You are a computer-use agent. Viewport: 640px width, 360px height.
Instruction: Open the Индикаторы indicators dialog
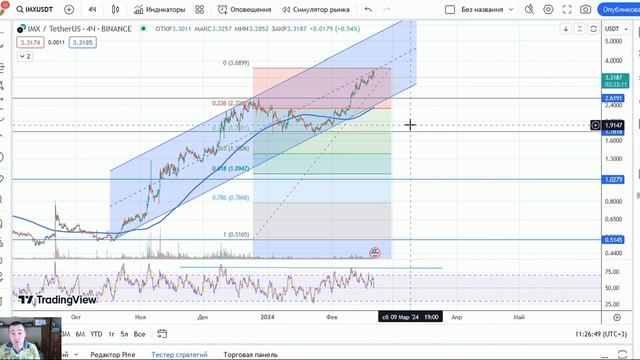click(x=160, y=9)
